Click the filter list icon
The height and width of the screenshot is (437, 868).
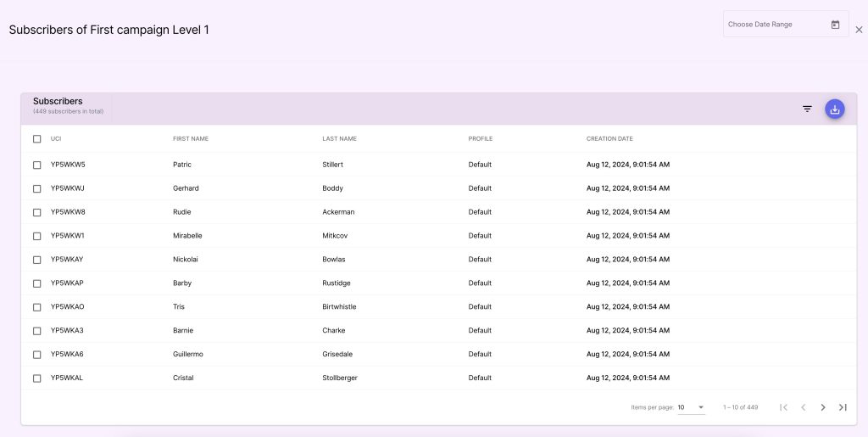(x=807, y=109)
